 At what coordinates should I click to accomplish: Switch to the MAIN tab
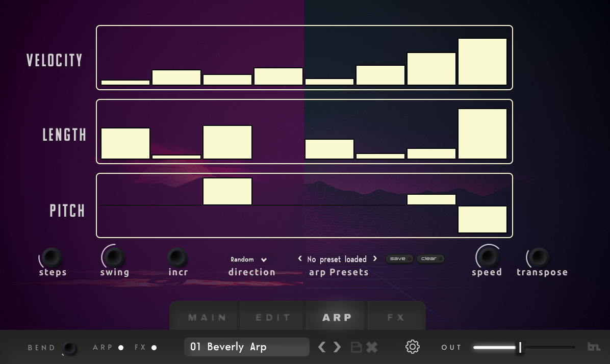click(207, 317)
